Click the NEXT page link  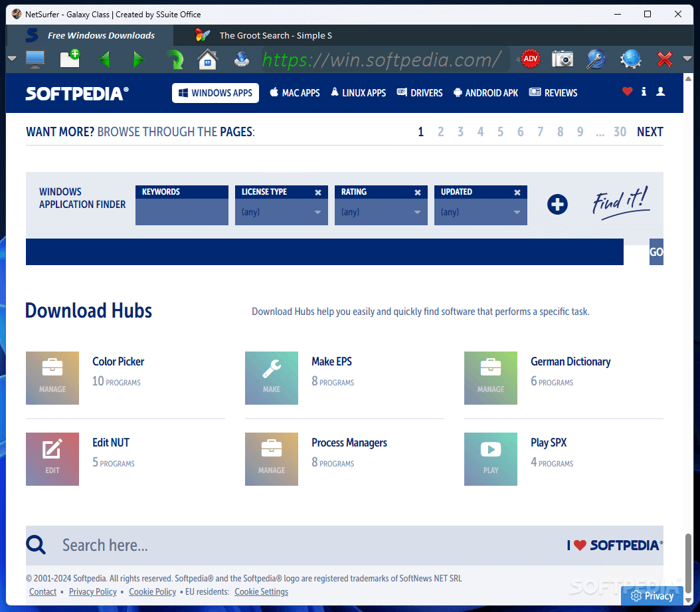650,132
